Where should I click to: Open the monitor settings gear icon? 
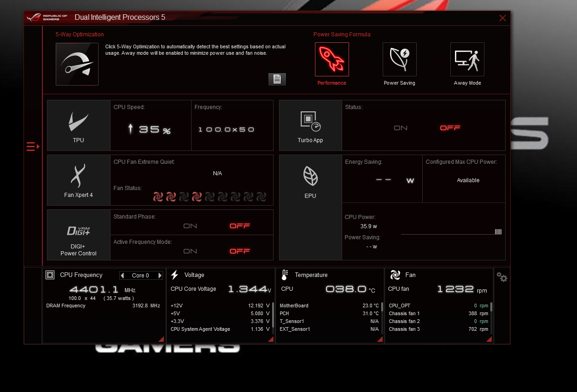pos(502,277)
